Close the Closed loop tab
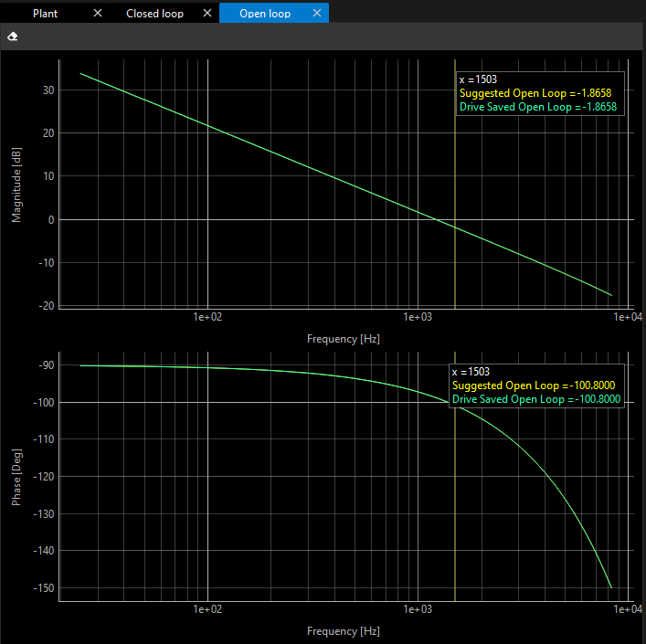The image size is (646, 644). (x=207, y=14)
